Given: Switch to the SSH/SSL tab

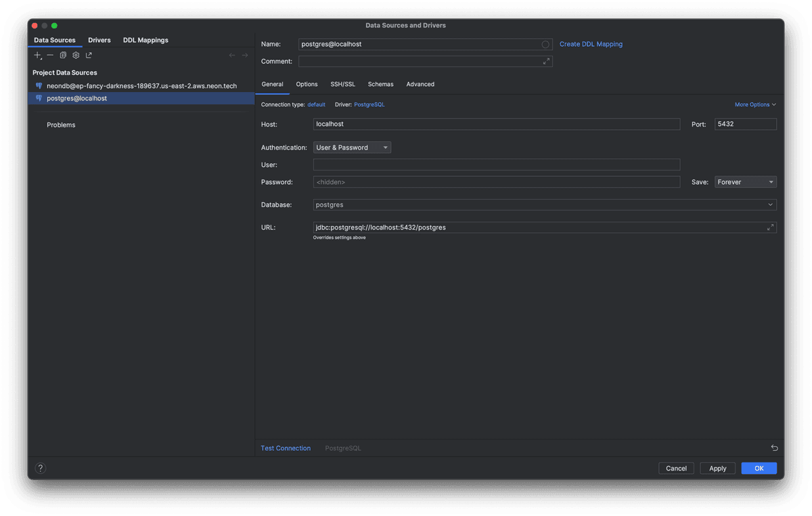Looking at the screenshot, I should (342, 84).
